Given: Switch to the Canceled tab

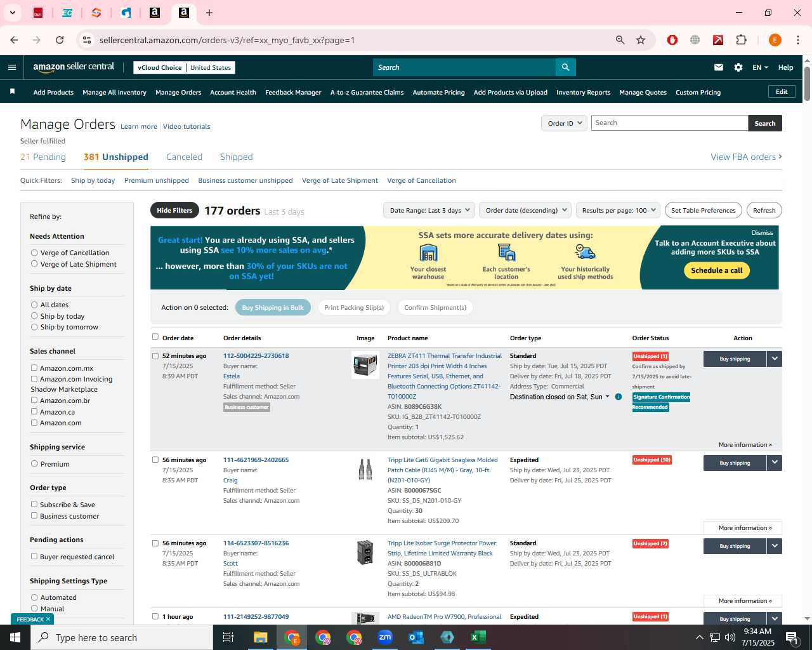Looking at the screenshot, I should (x=184, y=157).
